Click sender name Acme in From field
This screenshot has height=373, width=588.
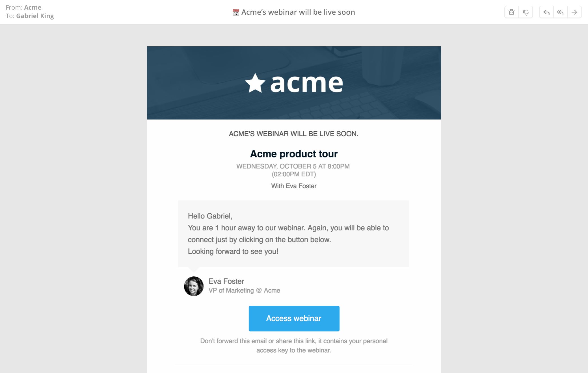[x=33, y=7]
